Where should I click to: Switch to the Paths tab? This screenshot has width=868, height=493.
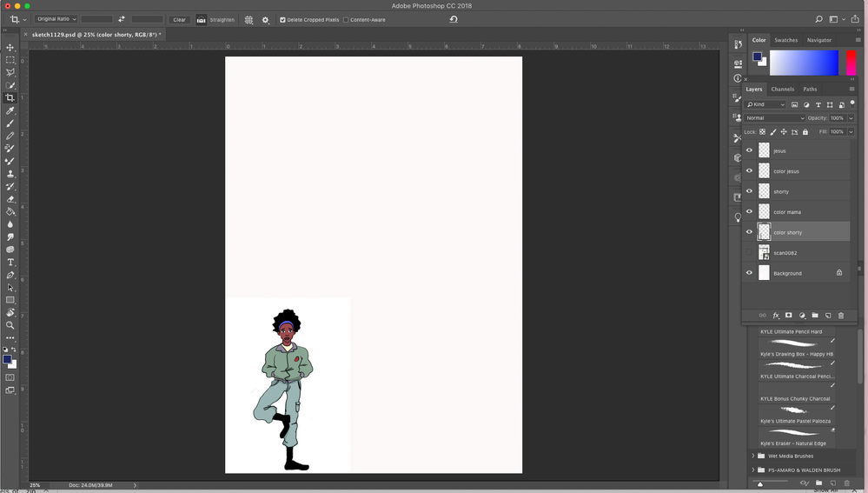click(810, 90)
